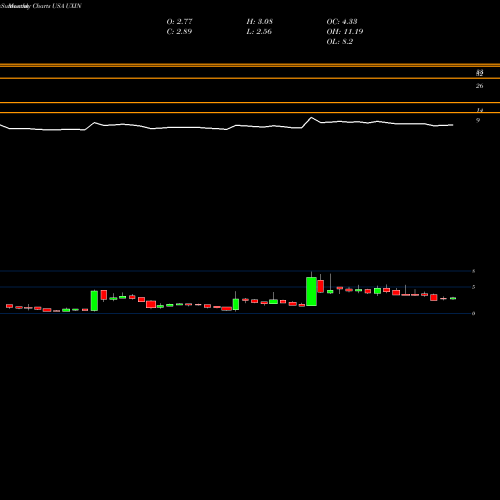Click the 26 price axis label
This screenshot has width=500, height=500.
479,86
